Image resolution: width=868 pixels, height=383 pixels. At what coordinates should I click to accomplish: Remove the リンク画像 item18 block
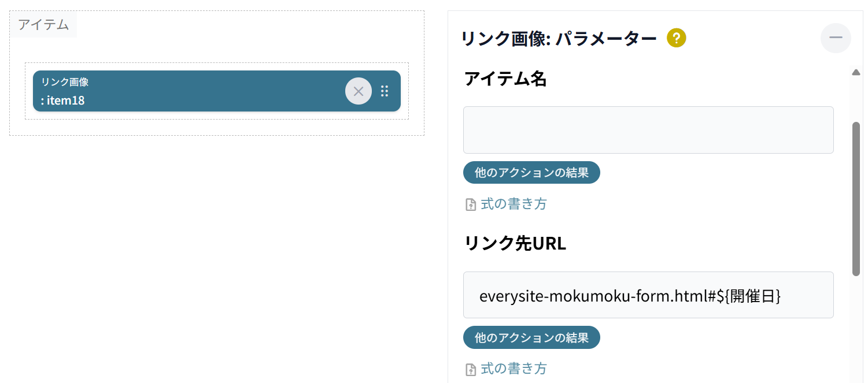pyautogui.click(x=359, y=91)
